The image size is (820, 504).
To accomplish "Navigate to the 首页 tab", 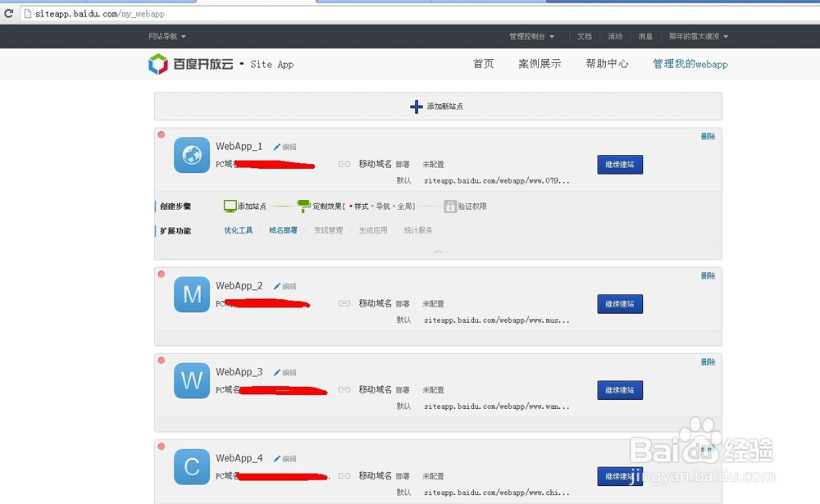I will tap(483, 64).
